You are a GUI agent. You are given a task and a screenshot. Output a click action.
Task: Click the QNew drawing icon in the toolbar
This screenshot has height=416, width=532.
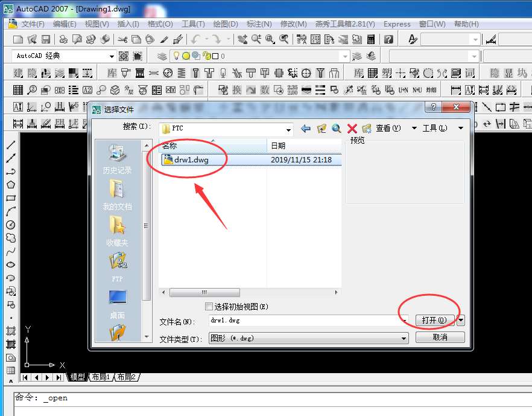17,39
